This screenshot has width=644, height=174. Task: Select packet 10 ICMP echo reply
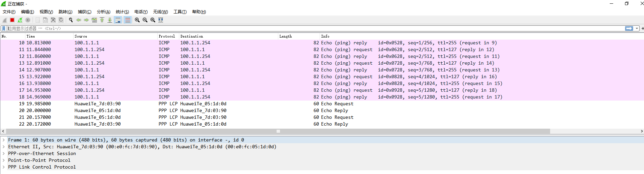pyautogui.click(x=322, y=43)
